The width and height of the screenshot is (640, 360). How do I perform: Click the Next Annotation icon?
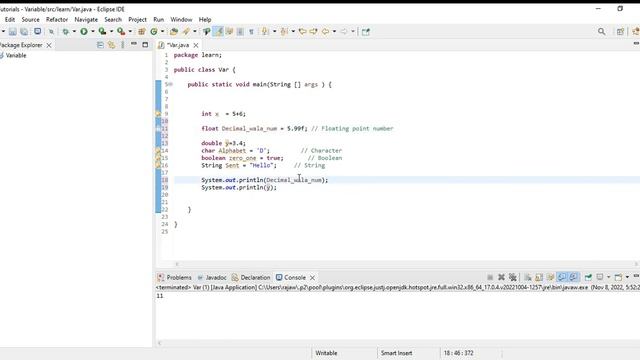(265, 31)
